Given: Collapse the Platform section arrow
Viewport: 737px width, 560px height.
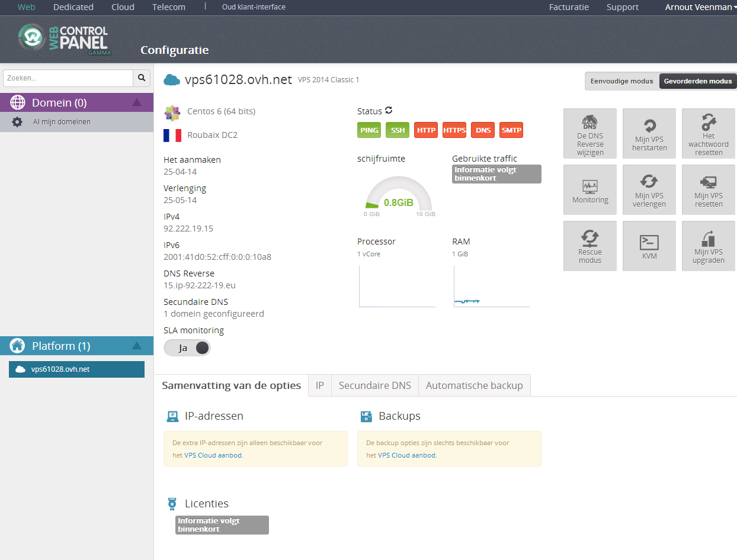Looking at the screenshot, I should click(137, 346).
